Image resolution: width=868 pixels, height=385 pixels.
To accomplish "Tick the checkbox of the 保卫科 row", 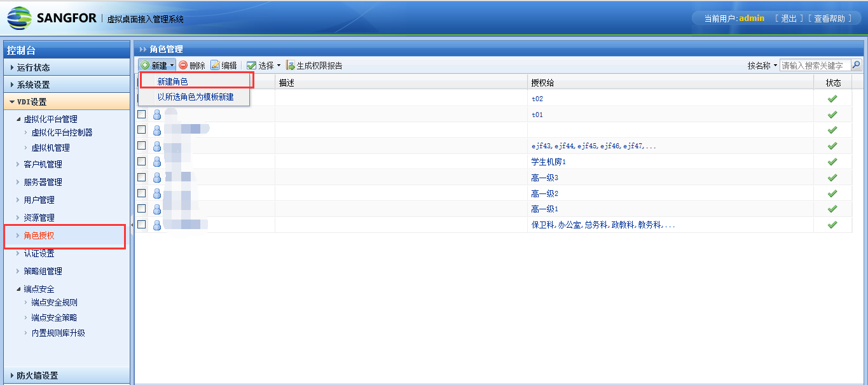I will [141, 225].
